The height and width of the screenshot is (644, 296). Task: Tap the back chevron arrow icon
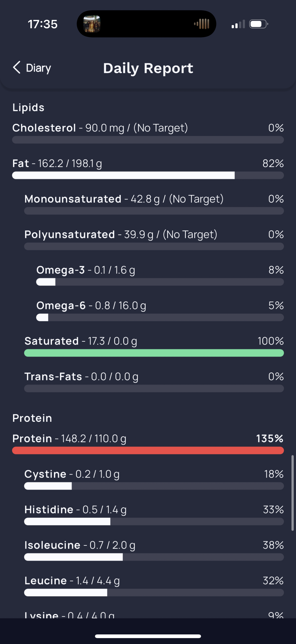[16, 68]
